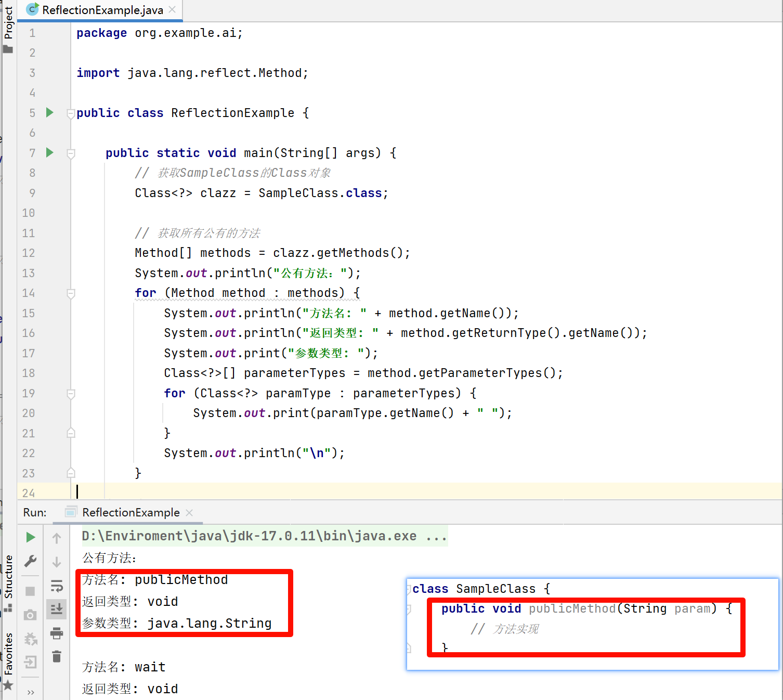Click '公有方法:' line in console output
This screenshot has width=783, height=700.
pyautogui.click(x=109, y=558)
